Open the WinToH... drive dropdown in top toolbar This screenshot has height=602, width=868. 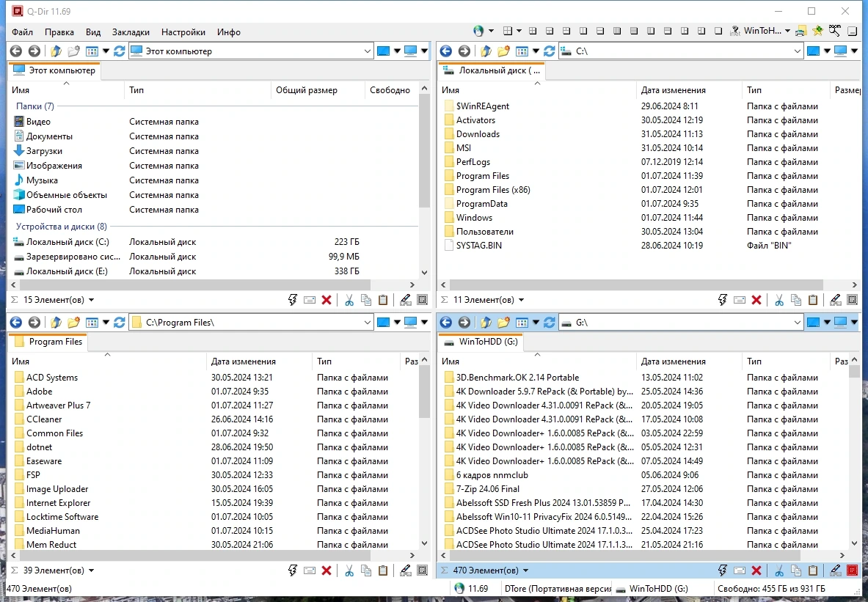pyautogui.click(x=787, y=32)
